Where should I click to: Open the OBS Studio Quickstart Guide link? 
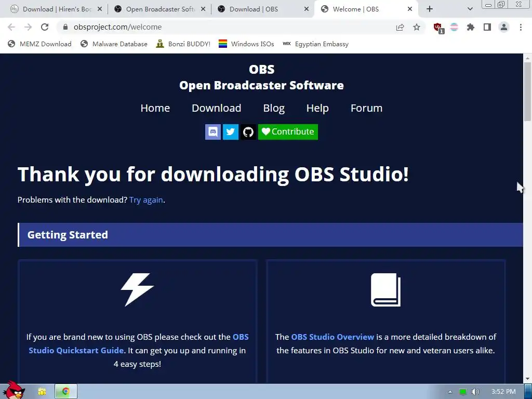point(139,344)
